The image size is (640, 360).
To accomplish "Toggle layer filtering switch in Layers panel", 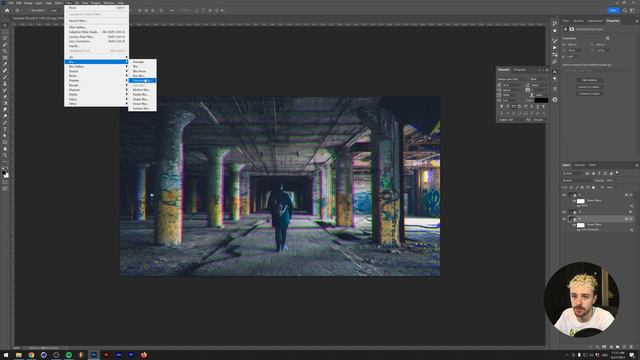I will (617, 172).
